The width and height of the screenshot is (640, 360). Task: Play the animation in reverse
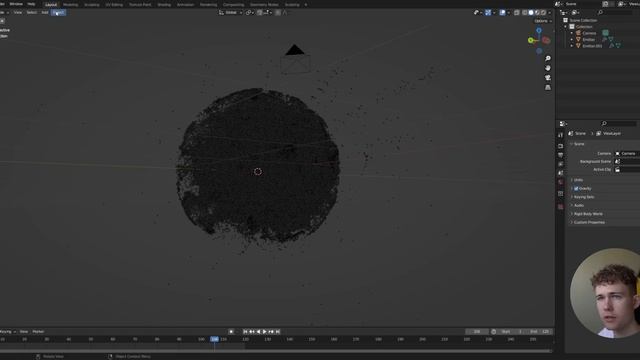258,332
